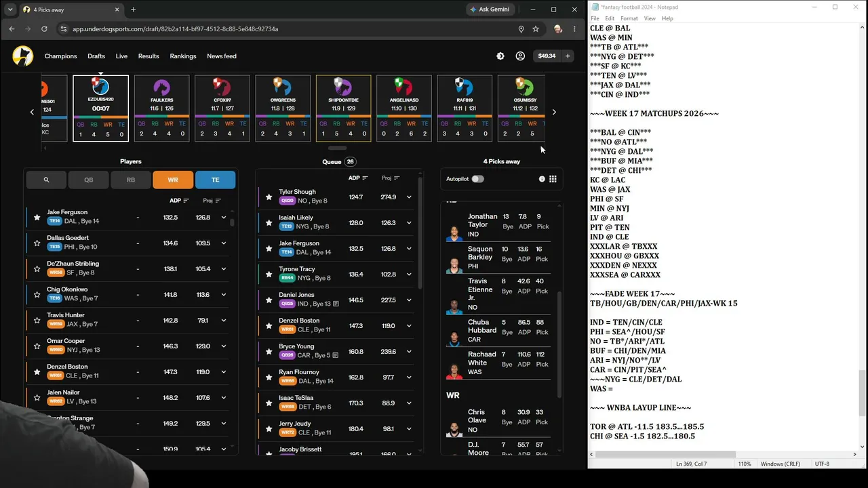Screen dimensions: 868x488
Task: Sort the Players list by ADP
Action: (179, 201)
